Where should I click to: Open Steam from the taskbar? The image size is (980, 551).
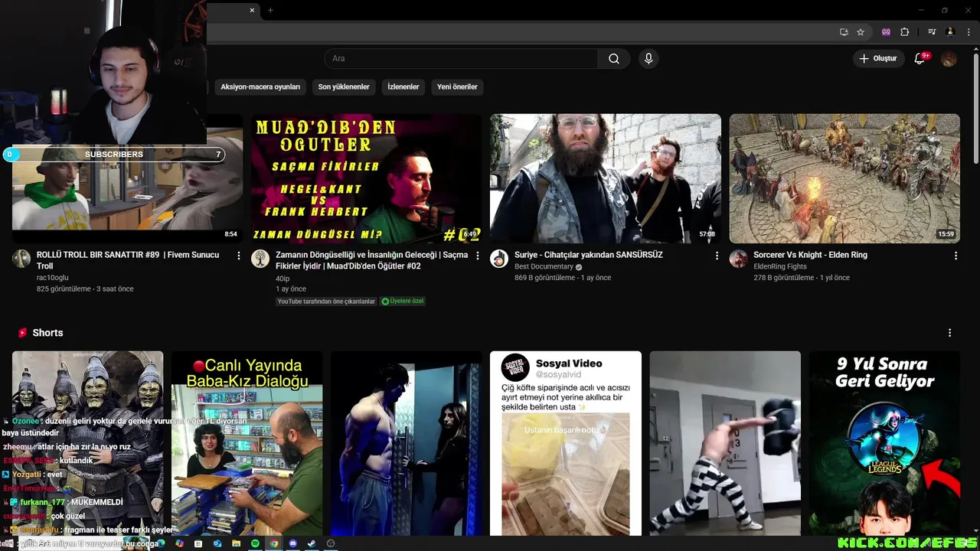pyautogui.click(x=312, y=543)
